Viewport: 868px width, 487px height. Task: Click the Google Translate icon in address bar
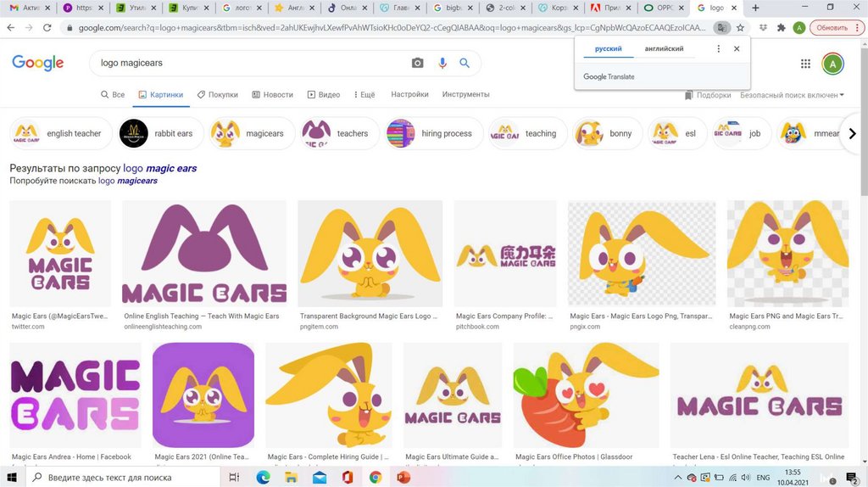721,27
